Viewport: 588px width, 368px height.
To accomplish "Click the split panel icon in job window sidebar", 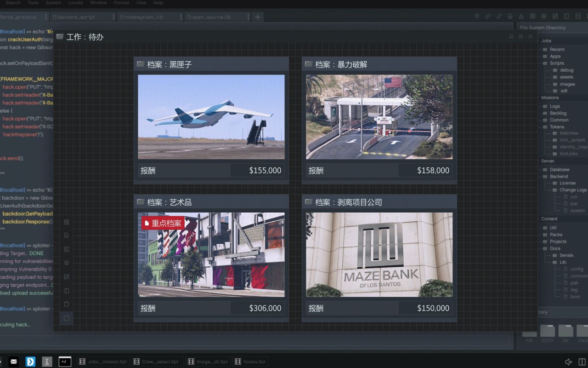I will [x=67, y=291].
